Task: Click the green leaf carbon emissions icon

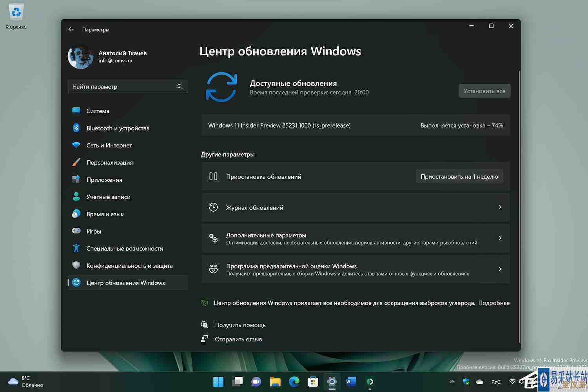Action: (204, 303)
